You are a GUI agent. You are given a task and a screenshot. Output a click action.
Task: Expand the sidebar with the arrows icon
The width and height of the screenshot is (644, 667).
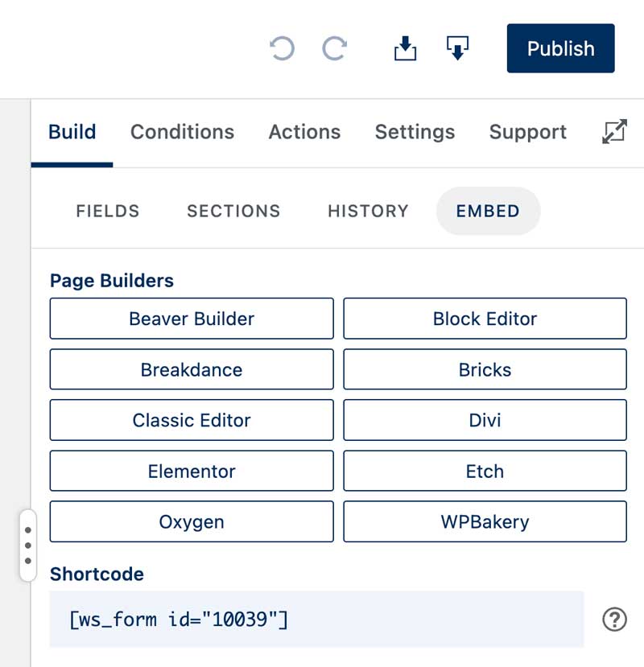pos(615,131)
